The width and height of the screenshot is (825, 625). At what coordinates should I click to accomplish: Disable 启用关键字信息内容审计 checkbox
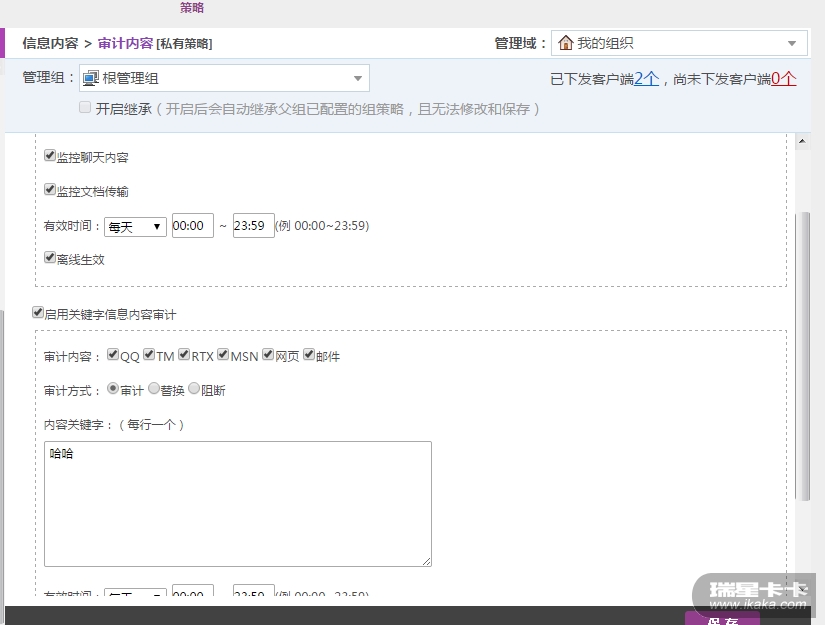click(37, 312)
